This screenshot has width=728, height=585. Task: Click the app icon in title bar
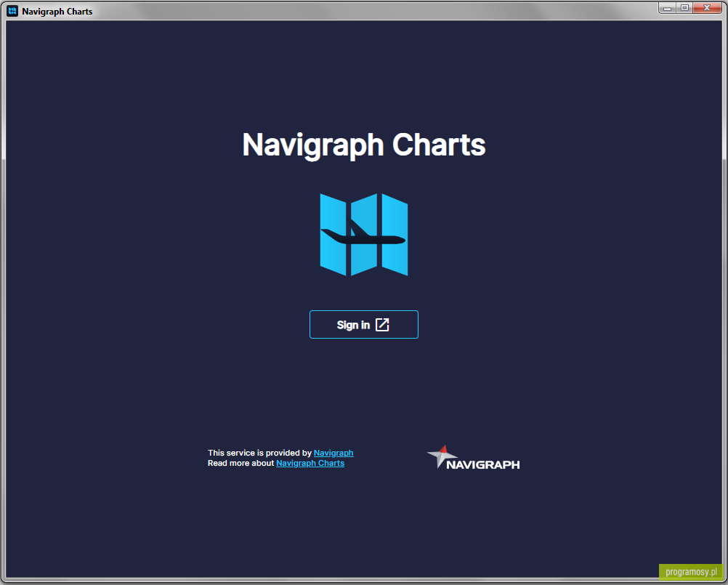click(x=12, y=11)
